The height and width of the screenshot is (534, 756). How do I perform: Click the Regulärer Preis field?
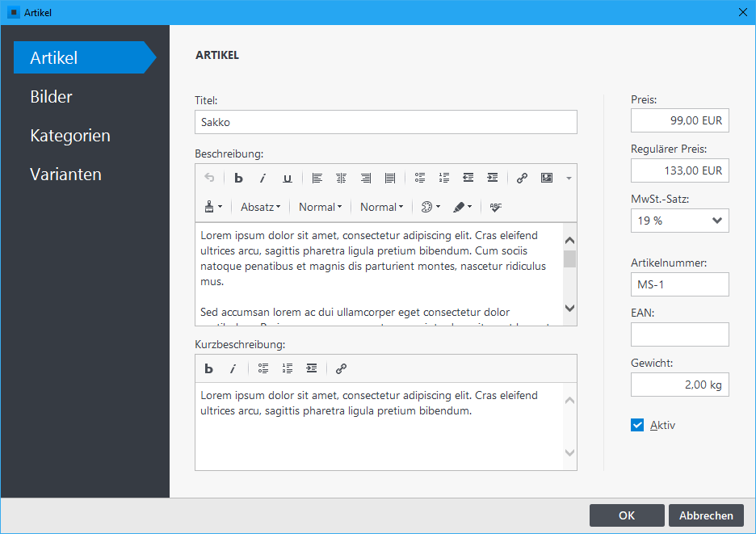(x=680, y=170)
